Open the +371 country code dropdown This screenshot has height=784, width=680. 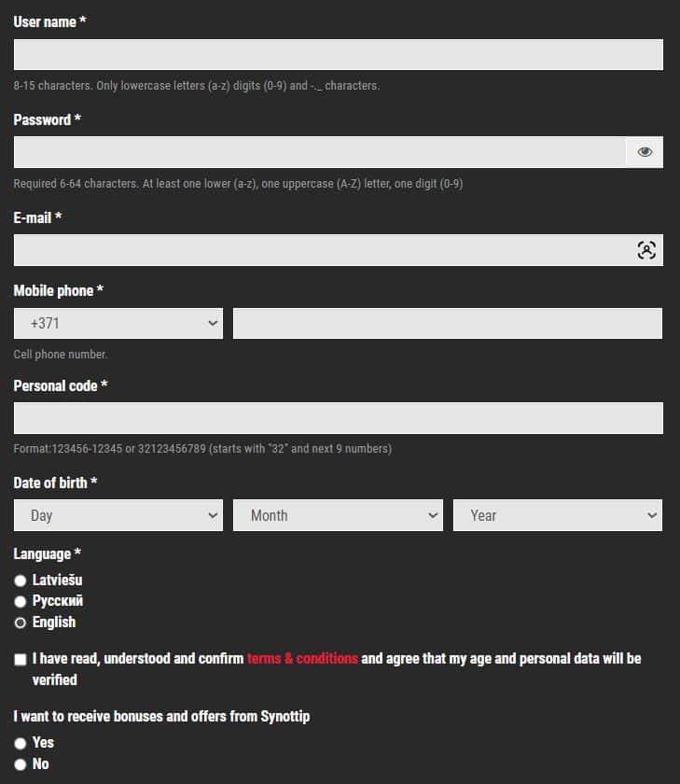click(x=118, y=322)
